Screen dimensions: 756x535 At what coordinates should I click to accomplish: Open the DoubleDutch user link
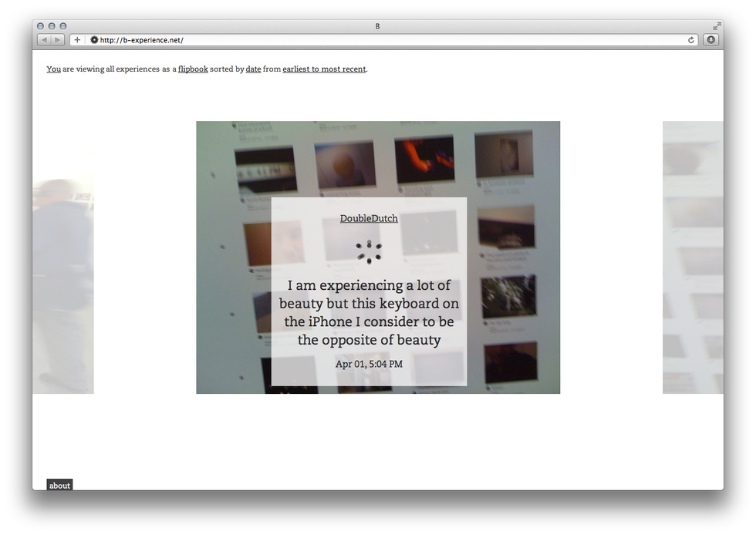coord(369,218)
